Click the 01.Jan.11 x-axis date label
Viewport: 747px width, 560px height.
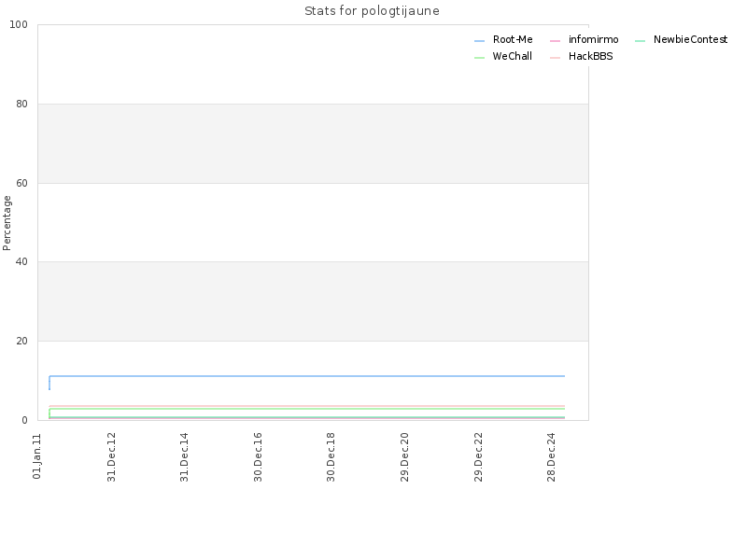click(37, 456)
